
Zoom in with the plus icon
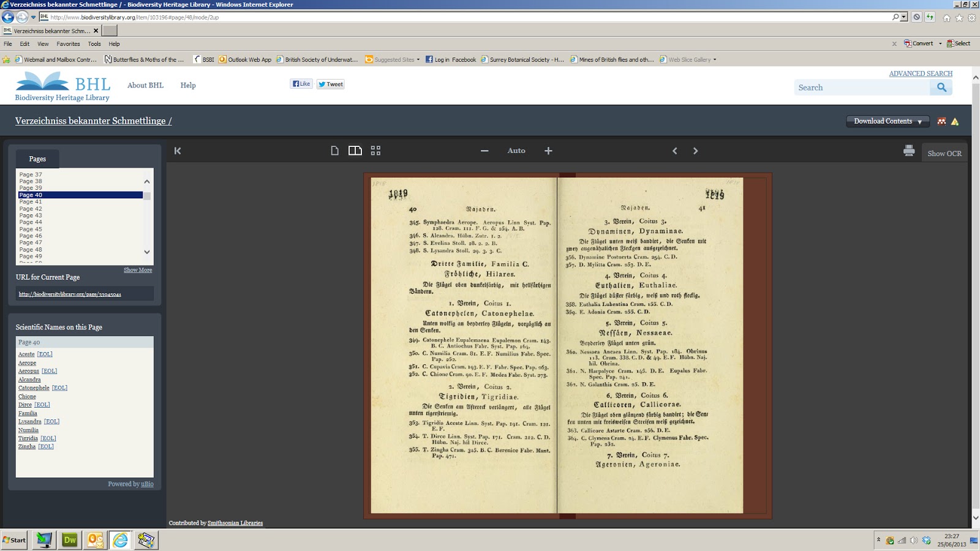(x=548, y=151)
